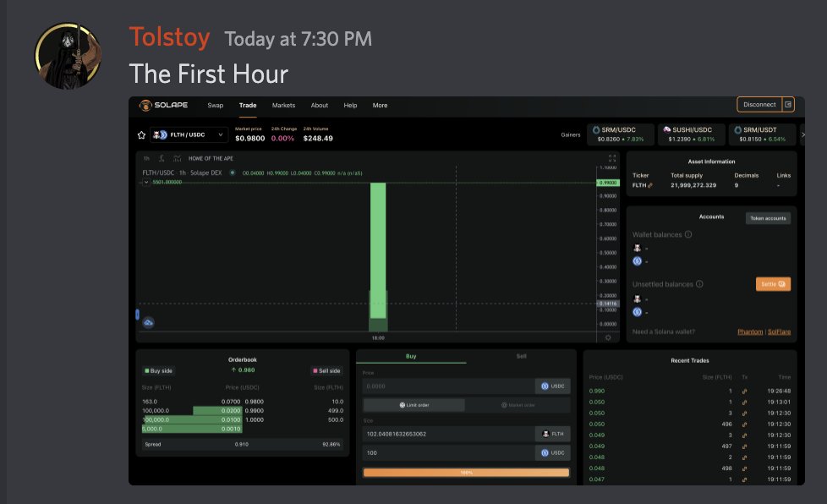
Task: Open the chart settings gear icon
Action: tap(608, 338)
